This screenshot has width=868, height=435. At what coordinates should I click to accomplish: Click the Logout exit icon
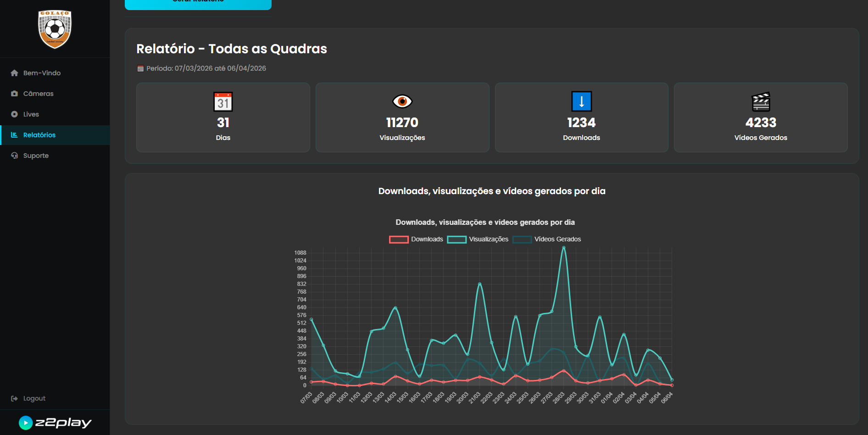pos(14,398)
